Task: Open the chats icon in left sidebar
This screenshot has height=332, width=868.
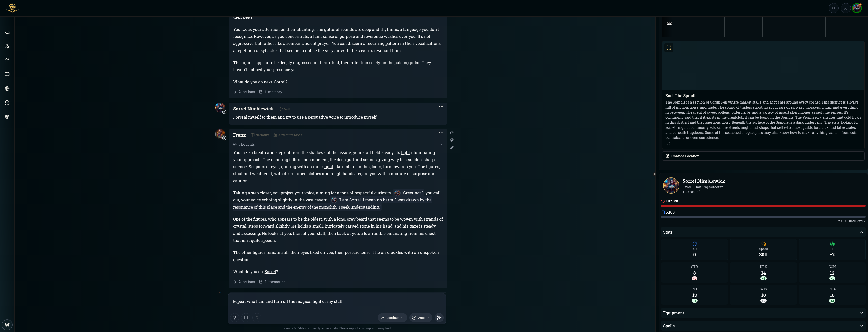Action: click(7, 32)
